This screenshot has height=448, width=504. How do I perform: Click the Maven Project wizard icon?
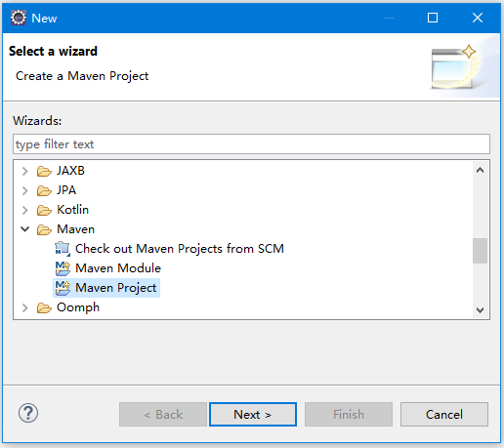point(63,288)
